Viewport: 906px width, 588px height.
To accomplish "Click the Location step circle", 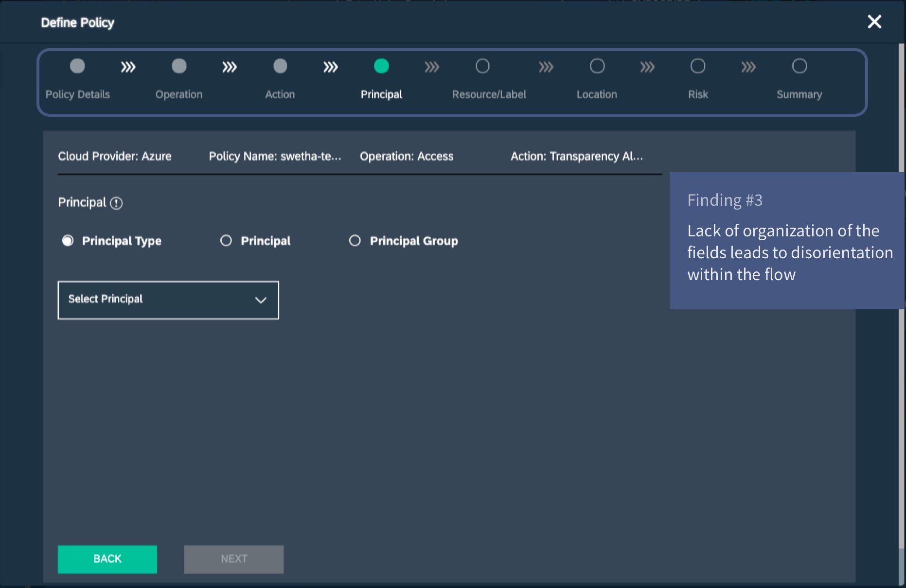I will pyautogui.click(x=597, y=66).
